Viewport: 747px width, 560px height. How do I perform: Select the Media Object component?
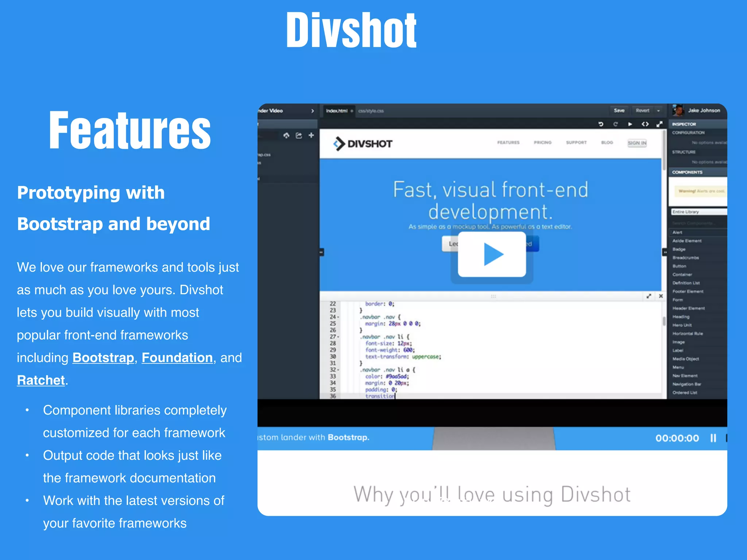tap(698, 359)
